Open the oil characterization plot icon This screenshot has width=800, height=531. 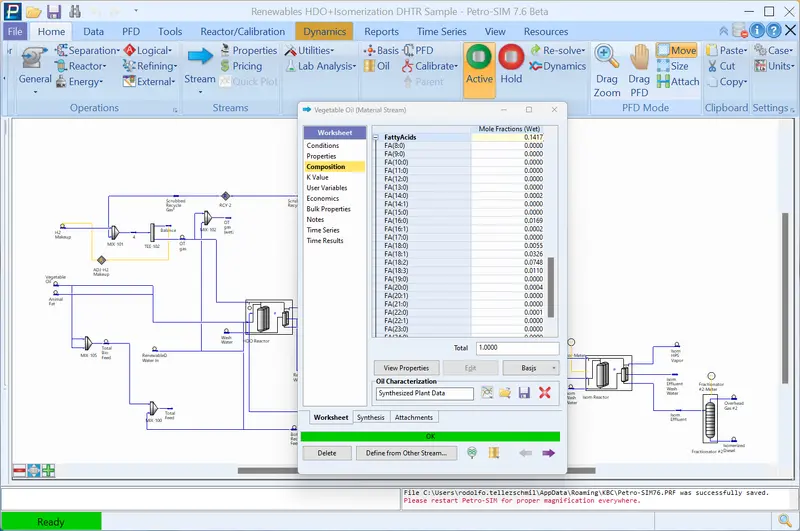pyautogui.click(x=487, y=393)
